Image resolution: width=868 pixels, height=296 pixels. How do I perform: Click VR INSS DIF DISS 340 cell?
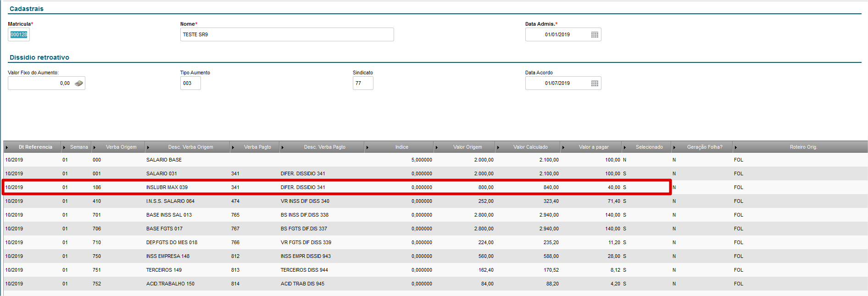[305, 201]
